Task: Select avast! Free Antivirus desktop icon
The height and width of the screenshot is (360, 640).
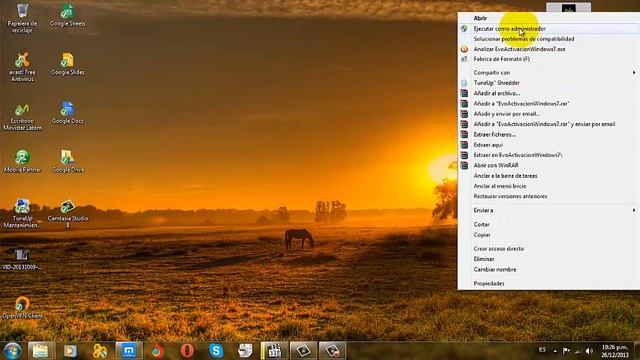Action: [x=22, y=67]
